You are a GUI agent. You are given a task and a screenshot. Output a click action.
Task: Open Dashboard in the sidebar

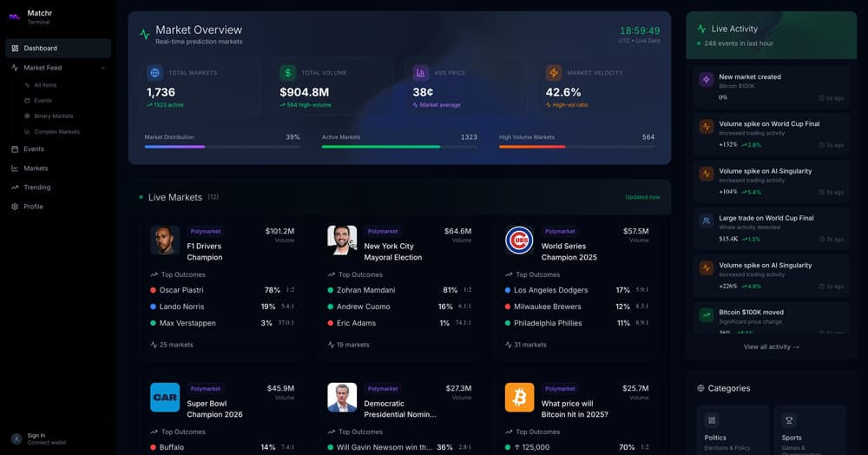tap(58, 48)
